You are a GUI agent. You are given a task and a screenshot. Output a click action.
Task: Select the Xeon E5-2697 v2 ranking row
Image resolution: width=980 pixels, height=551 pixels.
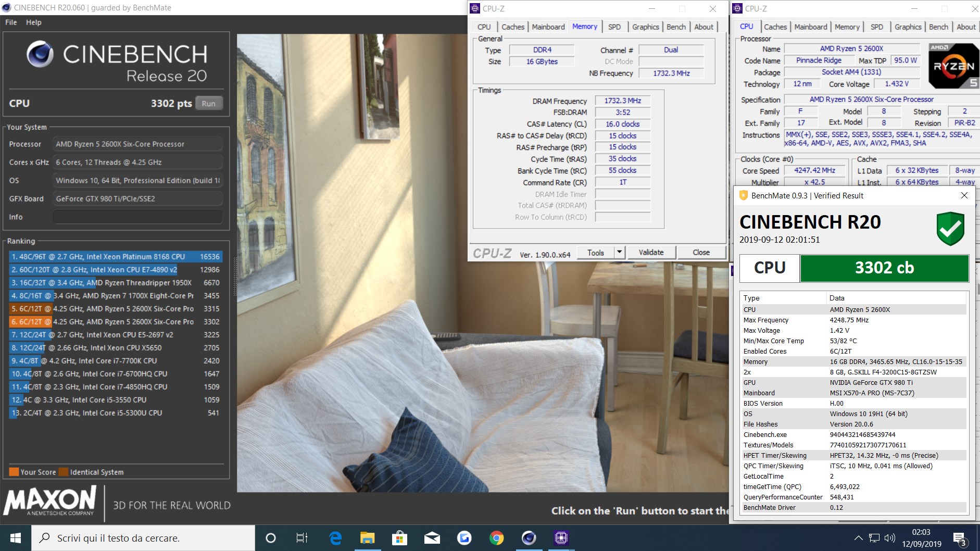point(116,335)
